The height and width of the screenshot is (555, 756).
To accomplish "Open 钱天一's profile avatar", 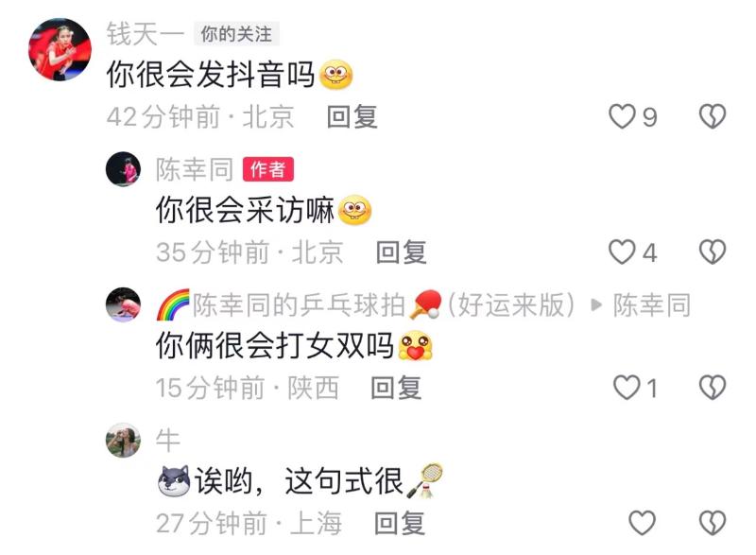I will click(x=60, y=50).
